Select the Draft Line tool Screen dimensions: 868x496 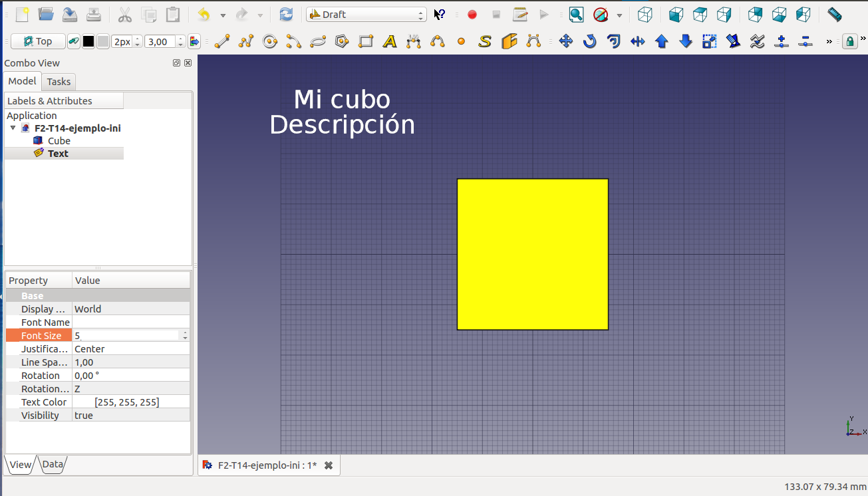pos(221,42)
